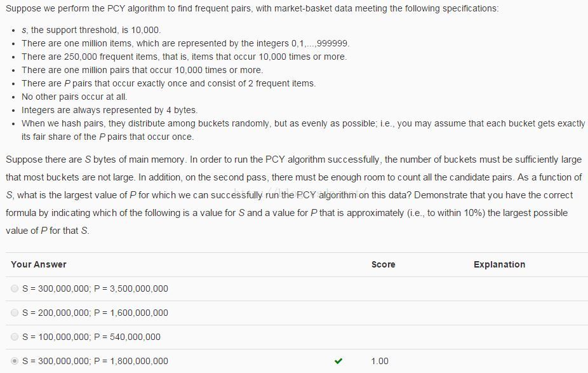
Task: Click answer text "P = 540,000,000"
Action: point(127,337)
